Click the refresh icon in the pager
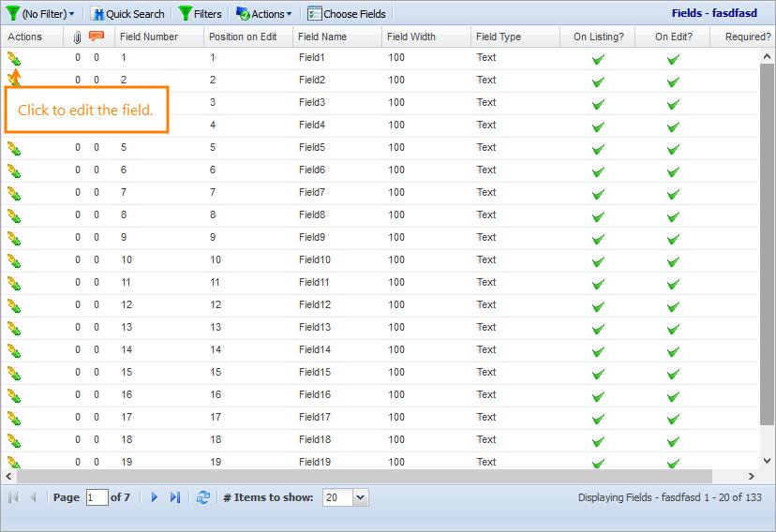Screen dimensions: 776x532 [202, 497]
